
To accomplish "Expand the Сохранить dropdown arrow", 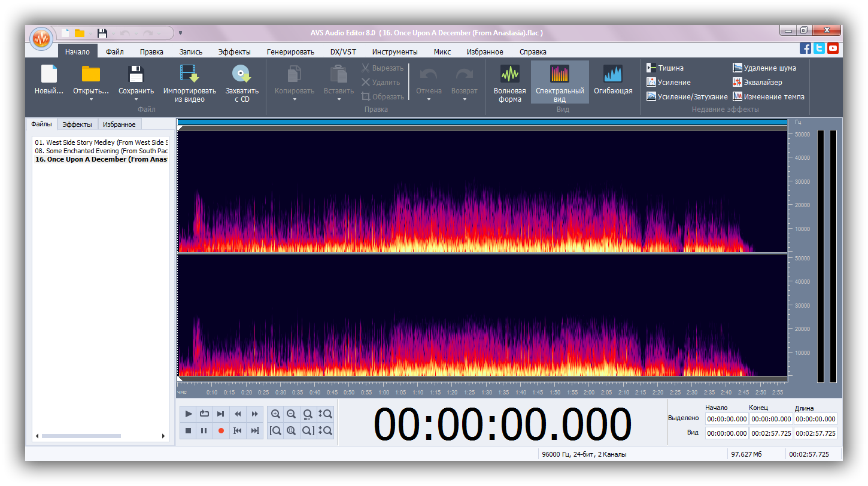I will (x=136, y=99).
